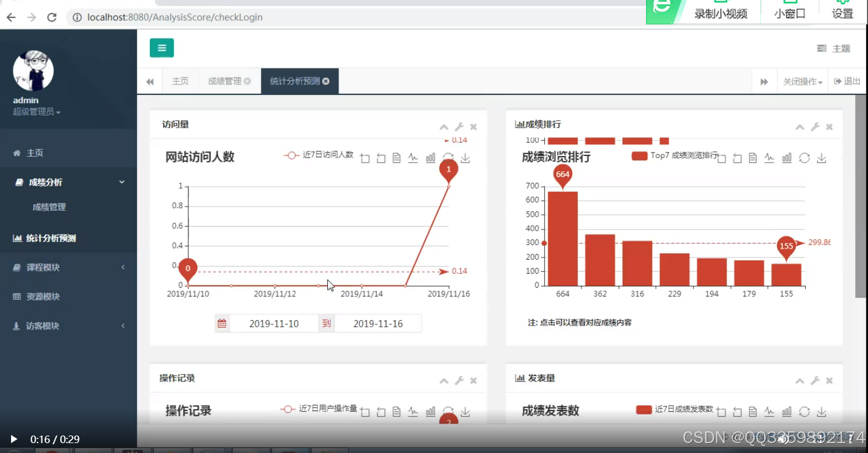Click the start date field 2019-11-10
The image size is (868, 453).
(x=274, y=324)
